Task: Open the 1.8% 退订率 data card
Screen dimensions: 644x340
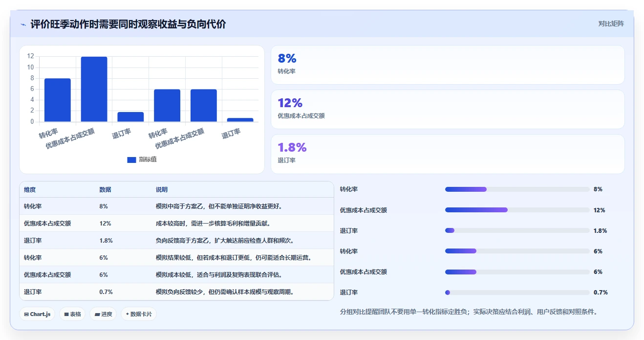Action: pos(448,154)
